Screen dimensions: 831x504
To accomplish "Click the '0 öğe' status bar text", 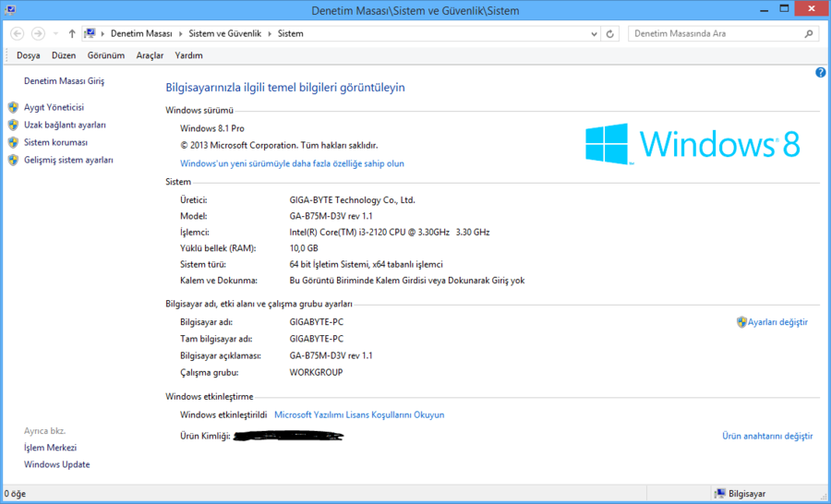I will pos(15,494).
